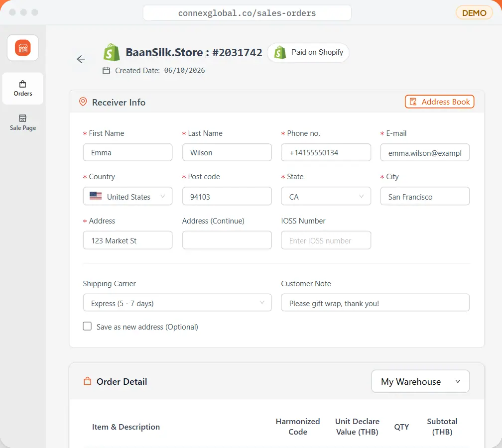The width and height of the screenshot is (502, 448).
Task: Click the orange store logo icon
Action: [x=23, y=48]
